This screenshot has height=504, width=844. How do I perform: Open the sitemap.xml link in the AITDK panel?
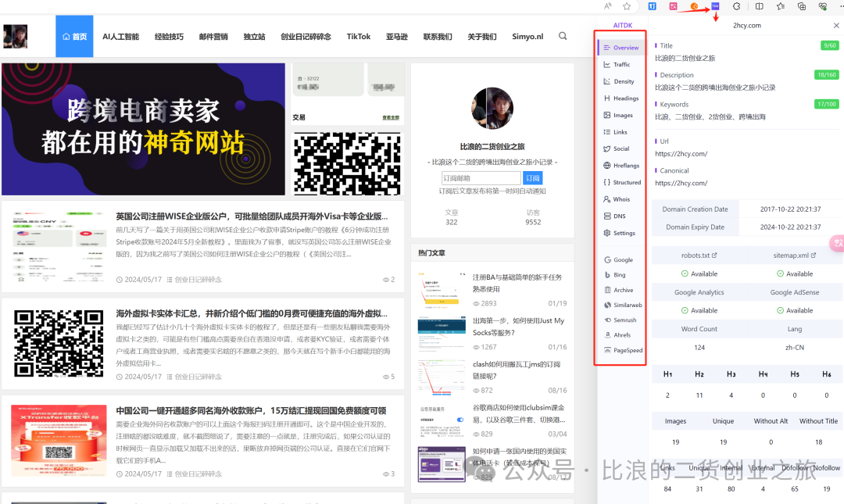tap(795, 256)
